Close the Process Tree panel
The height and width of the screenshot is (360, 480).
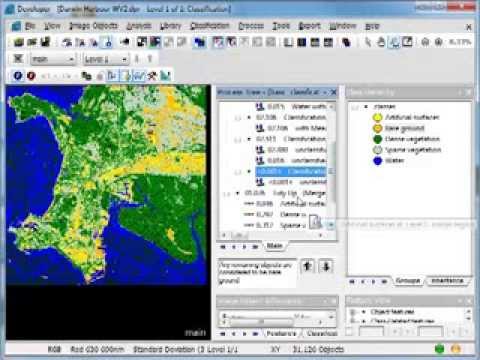333,92
